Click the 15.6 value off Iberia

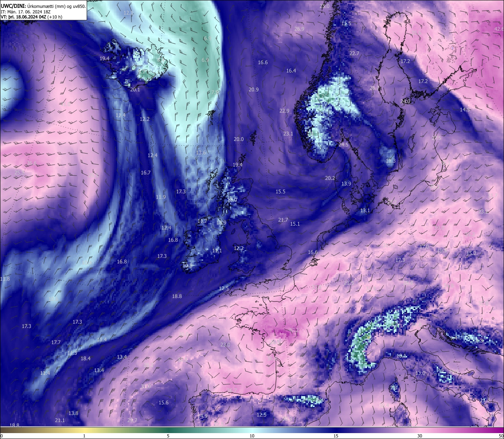[x=163, y=403]
